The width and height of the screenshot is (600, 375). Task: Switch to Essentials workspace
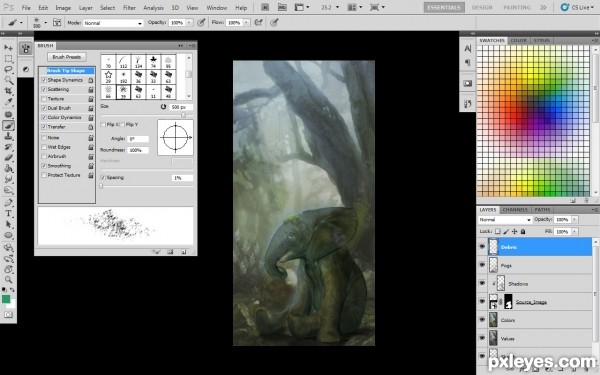[x=444, y=7]
